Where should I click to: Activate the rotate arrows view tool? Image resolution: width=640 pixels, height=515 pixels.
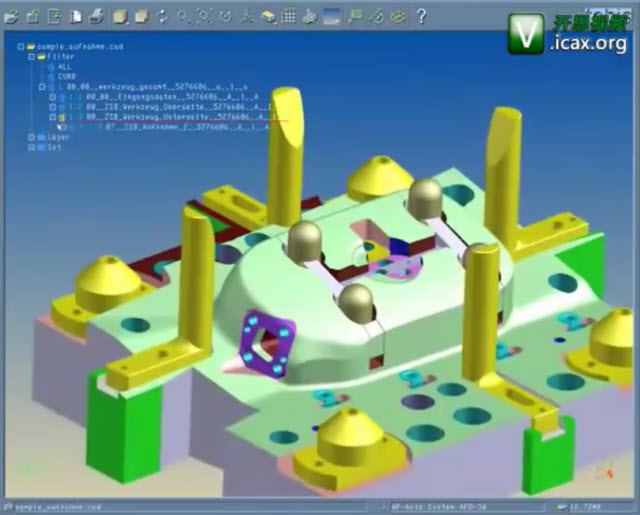pos(162,17)
